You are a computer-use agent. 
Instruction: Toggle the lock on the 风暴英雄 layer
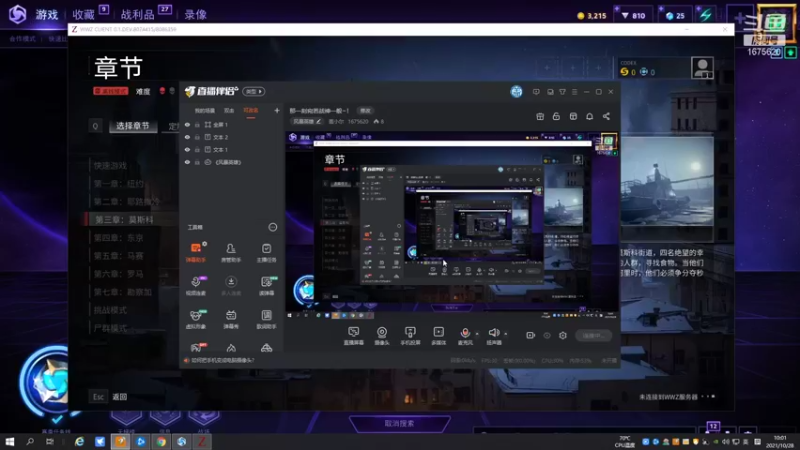tap(197, 162)
